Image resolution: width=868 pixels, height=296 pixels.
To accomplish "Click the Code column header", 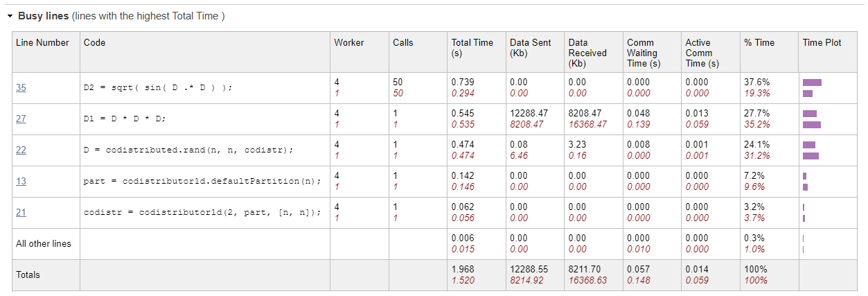I will 95,43.
